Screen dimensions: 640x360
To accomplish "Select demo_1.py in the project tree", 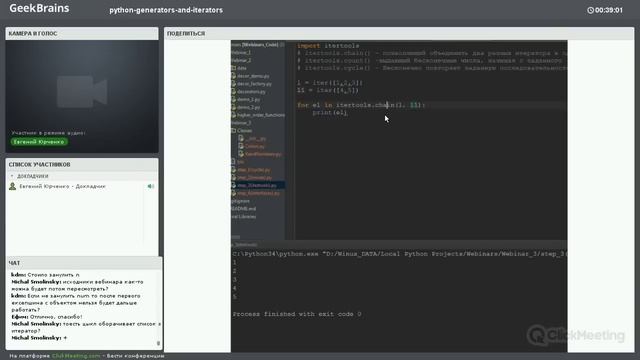I will click(x=249, y=99).
